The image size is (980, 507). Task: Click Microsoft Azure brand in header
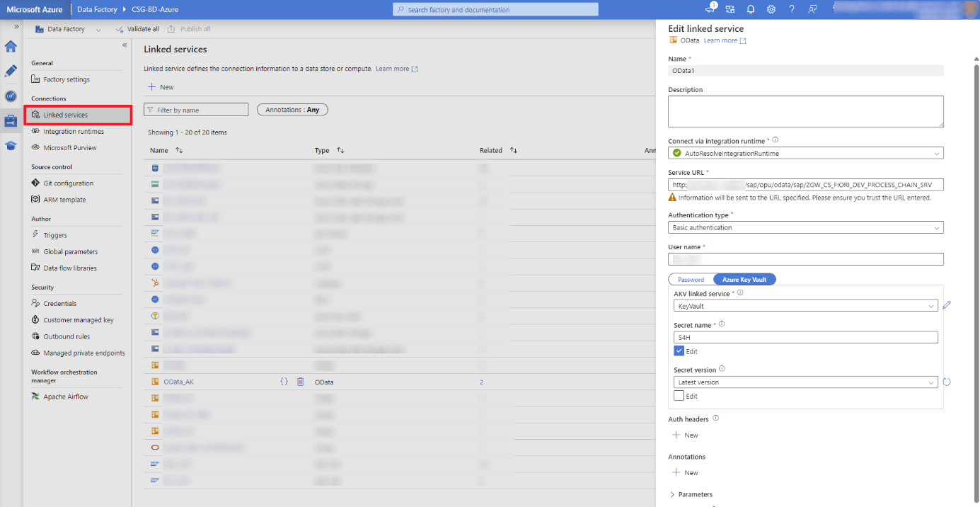35,10
